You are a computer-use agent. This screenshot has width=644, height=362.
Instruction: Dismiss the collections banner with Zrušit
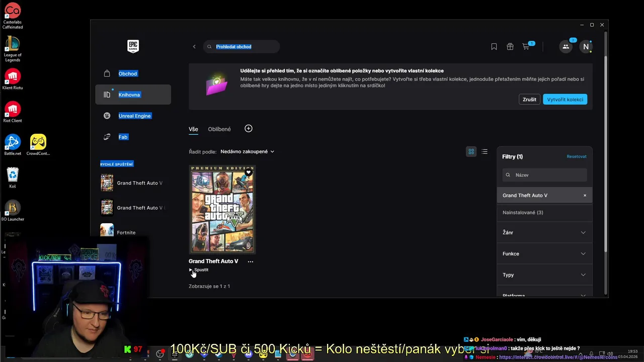click(x=529, y=100)
